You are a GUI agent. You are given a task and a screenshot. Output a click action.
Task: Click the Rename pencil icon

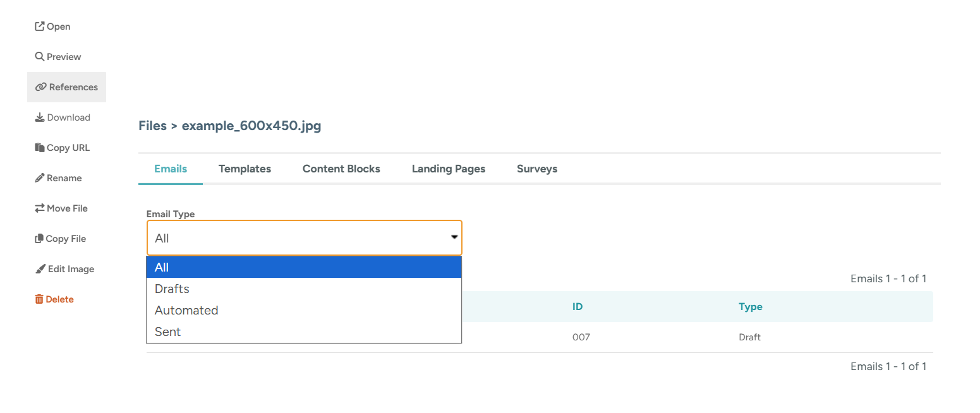(40, 178)
